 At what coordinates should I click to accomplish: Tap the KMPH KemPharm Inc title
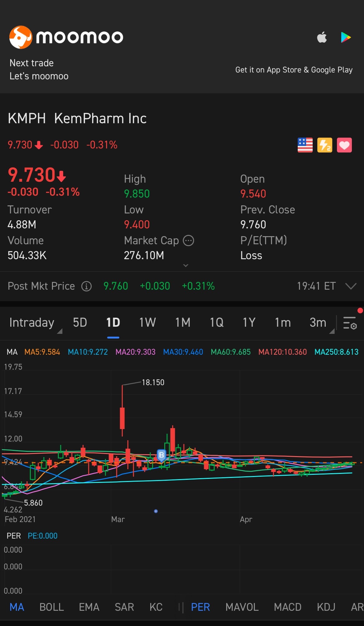tap(77, 119)
